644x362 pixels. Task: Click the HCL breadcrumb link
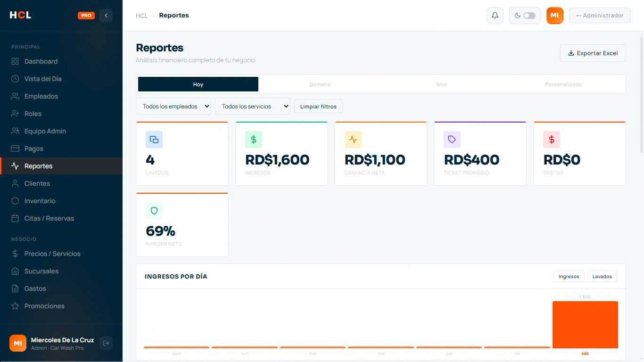tap(142, 16)
